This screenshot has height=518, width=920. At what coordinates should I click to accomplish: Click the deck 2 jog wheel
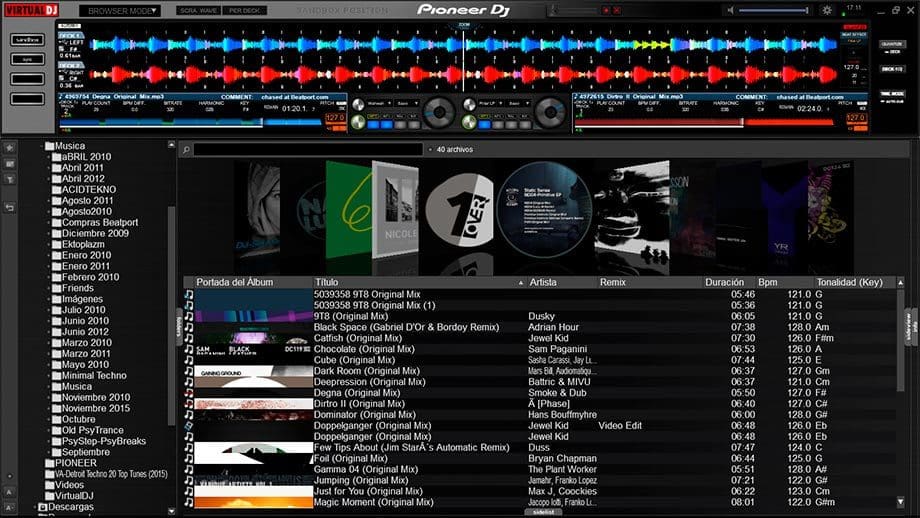(549, 111)
